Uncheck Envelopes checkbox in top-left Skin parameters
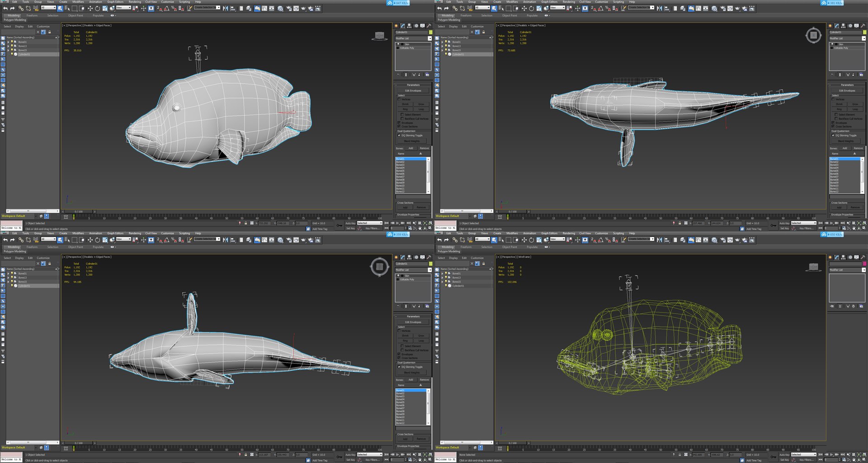Screen dimensions: 868x463 point(400,123)
